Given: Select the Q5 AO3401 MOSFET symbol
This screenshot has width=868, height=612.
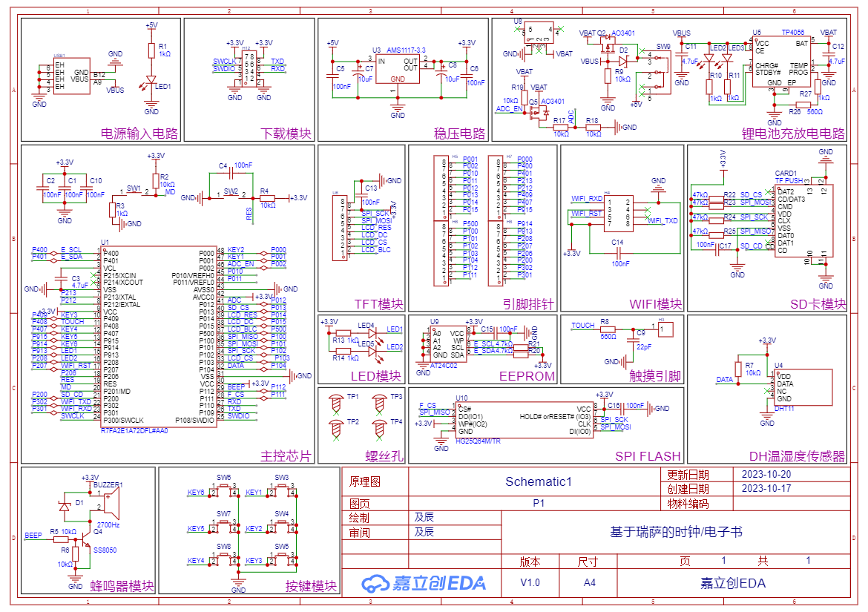Looking at the screenshot, I should (539, 113).
